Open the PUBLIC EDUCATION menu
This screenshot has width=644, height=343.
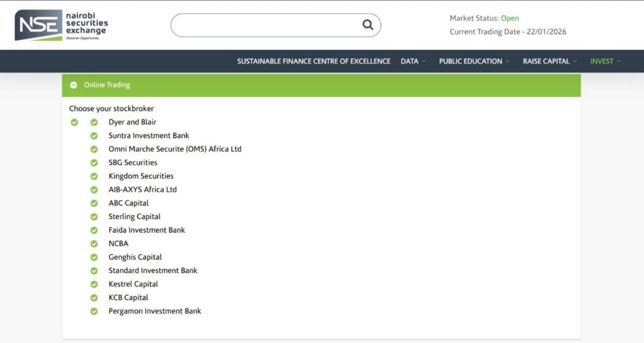coord(470,61)
